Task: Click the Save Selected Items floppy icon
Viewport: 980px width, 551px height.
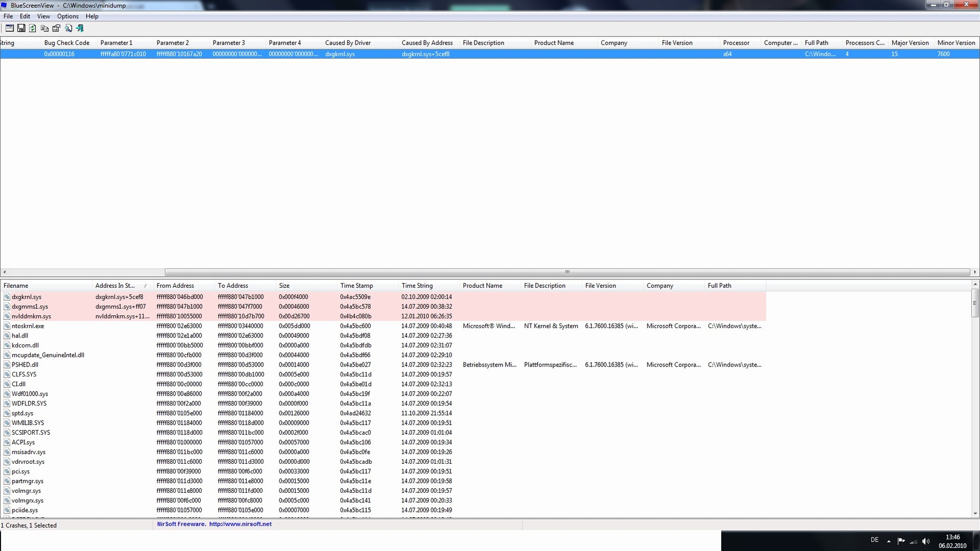Action: click(x=21, y=28)
